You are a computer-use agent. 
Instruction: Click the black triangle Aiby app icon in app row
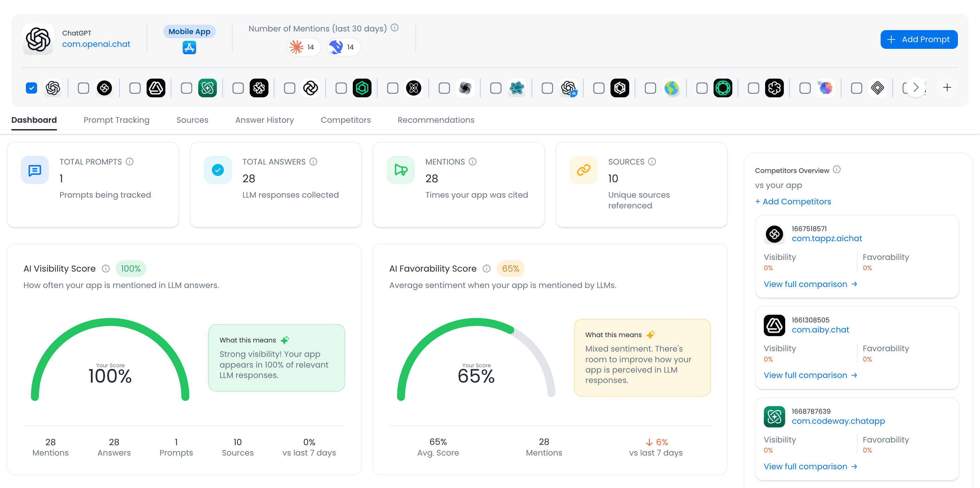tap(156, 88)
